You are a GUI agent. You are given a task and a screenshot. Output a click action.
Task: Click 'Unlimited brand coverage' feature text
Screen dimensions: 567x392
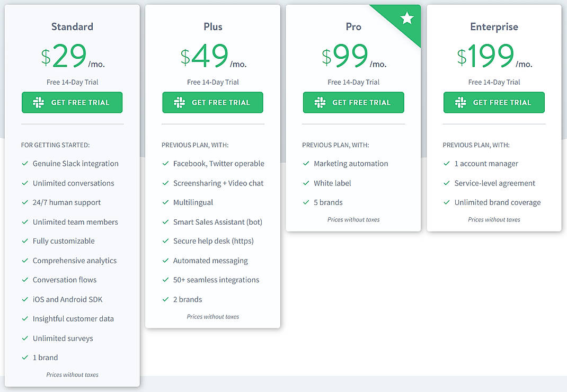click(x=498, y=202)
